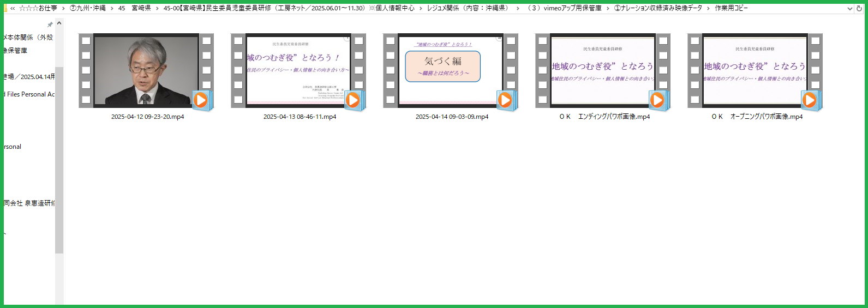Open media player overlay icon on 2025-04-12 09-23-20.mp4

pos(202,100)
